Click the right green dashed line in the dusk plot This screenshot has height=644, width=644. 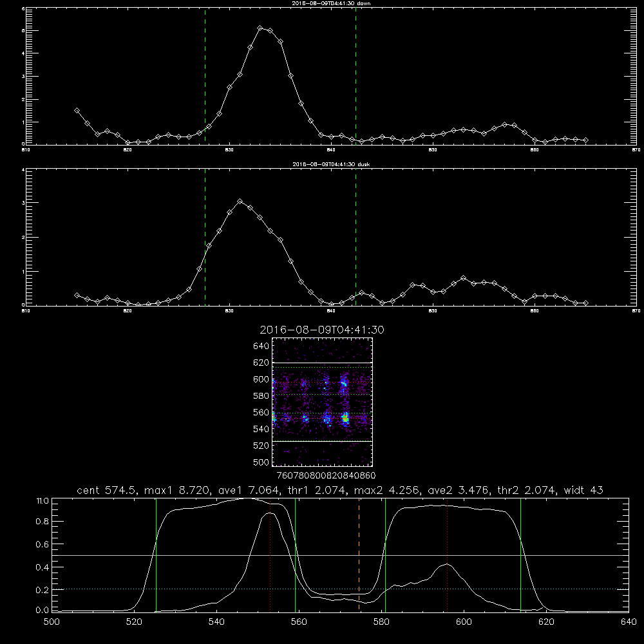tap(355, 237)
